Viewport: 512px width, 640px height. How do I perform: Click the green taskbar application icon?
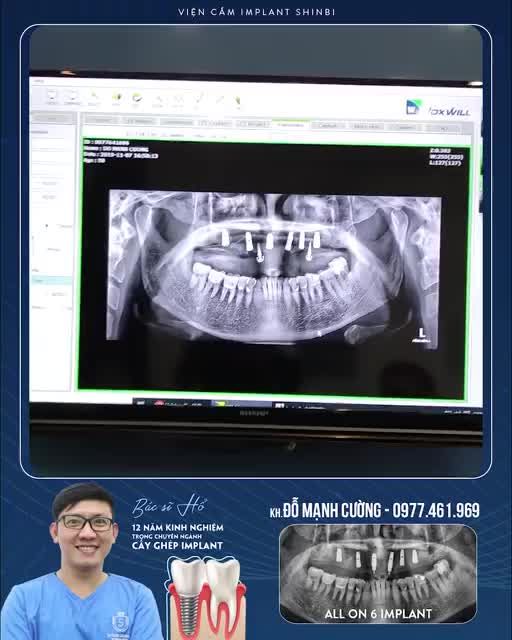pyautogui.click(x=221, y=404)
